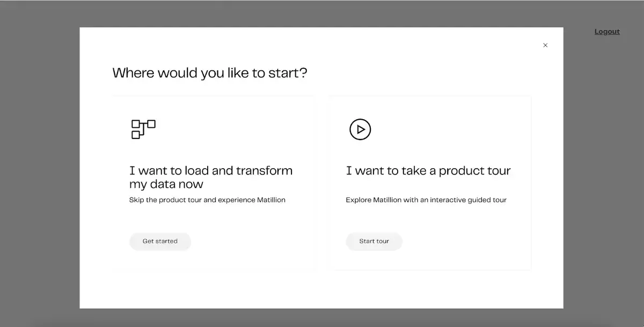Viewport: 644px width, 327px height.
Task: Close the start dialog with the X
Action: tap(545, 45)
